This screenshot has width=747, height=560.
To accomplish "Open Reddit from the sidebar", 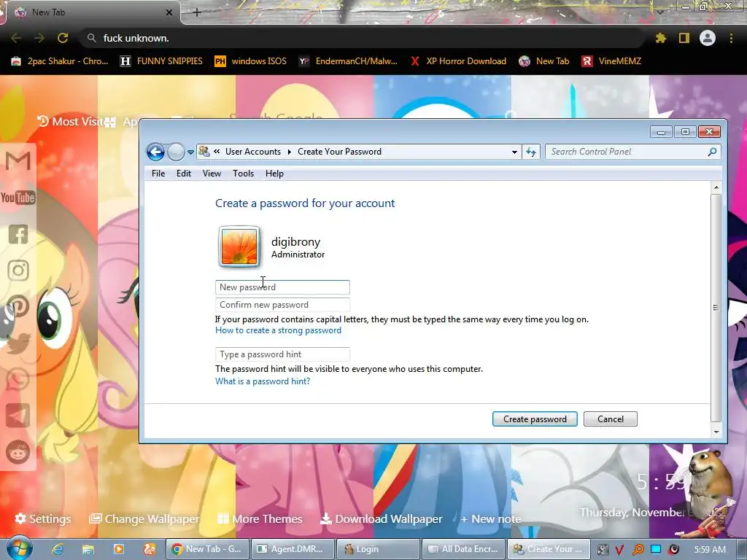I will tap(18, 452).
